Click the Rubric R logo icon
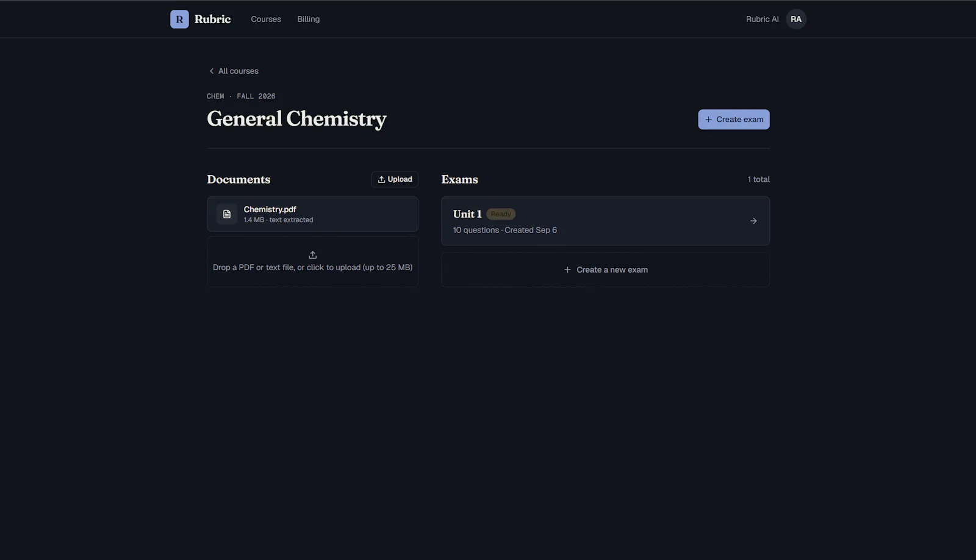 (x=179, y=19)
